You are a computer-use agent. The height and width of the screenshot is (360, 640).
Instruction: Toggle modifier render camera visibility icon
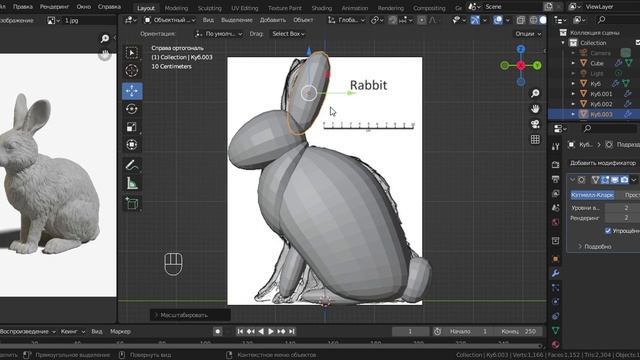click(x=624, y=180)
